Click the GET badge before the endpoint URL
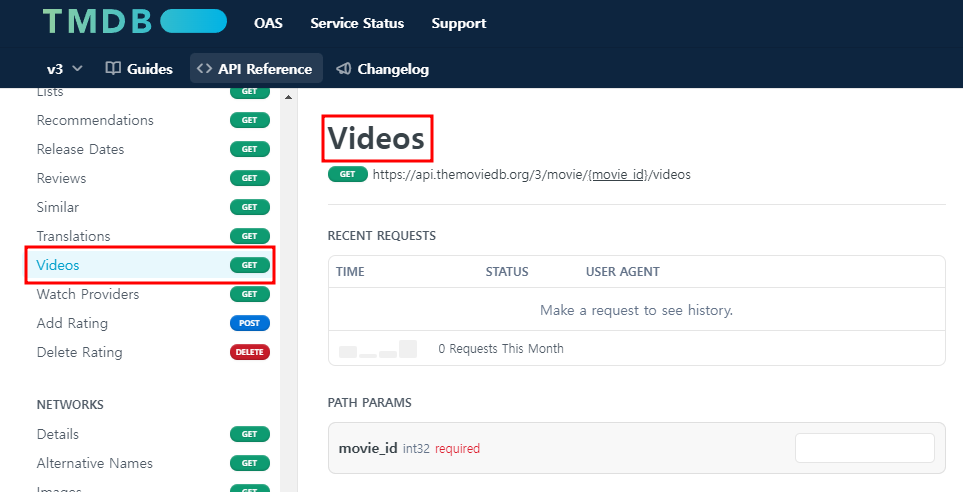Viewport: 963px width, 492px height. (x=348, y=174)
